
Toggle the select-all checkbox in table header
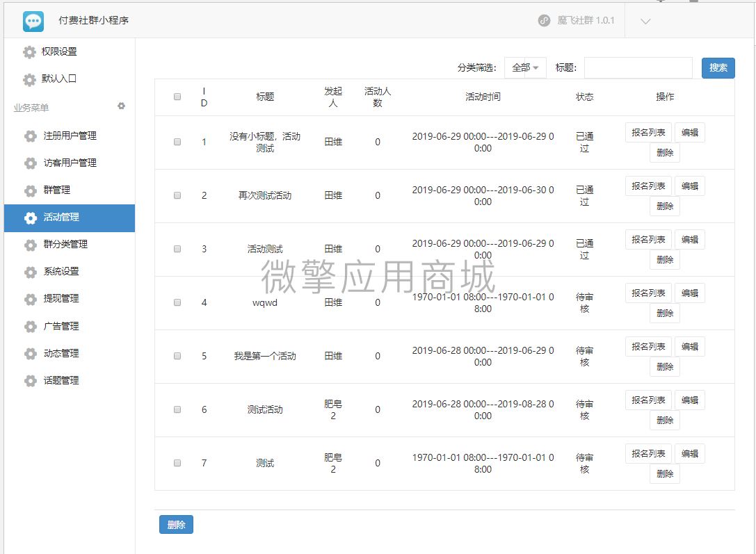pyautogui.click(x=177, y=97)
